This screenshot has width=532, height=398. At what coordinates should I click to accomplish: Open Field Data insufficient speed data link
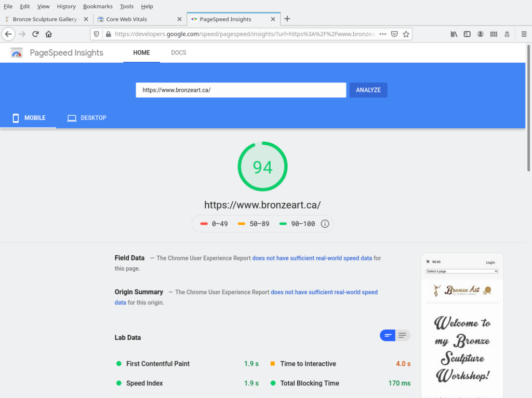click(312, 258)
